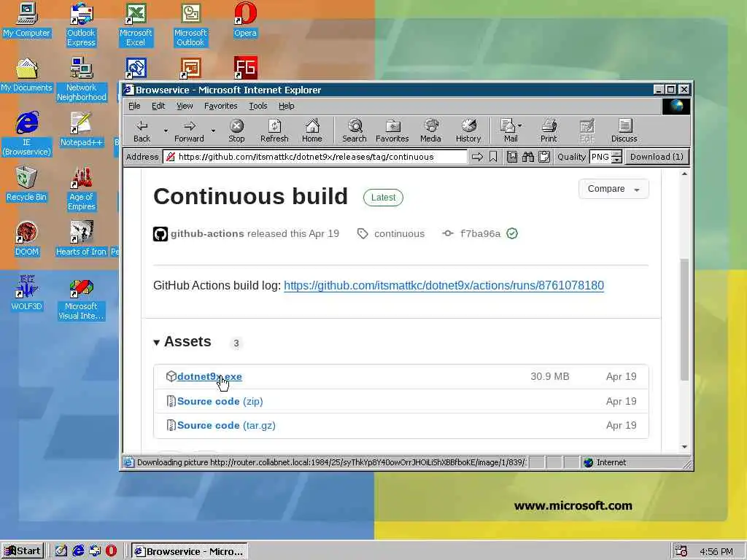Image resolution: width=747 pixels, height=560 pixels.
Task: Open the File menu
Action: click(134, 106)
